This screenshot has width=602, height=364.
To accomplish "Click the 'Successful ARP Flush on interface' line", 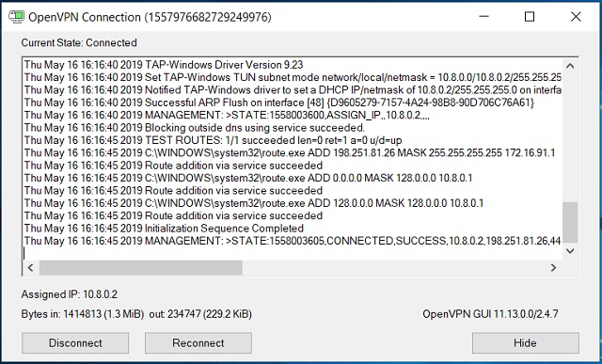I will coord(279,103).
